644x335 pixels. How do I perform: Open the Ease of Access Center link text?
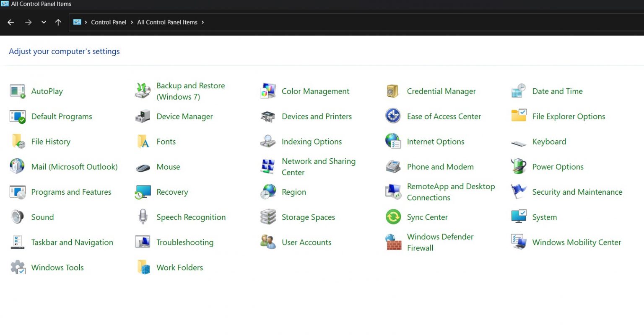(x=444, y=116)
